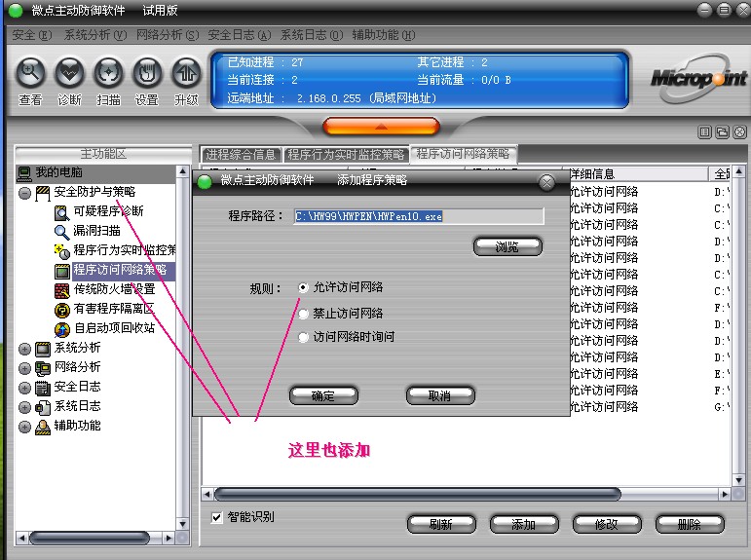Screen dimensions: 751x560
Task: Click the third small round icon at top right
Action: point(740,132)
